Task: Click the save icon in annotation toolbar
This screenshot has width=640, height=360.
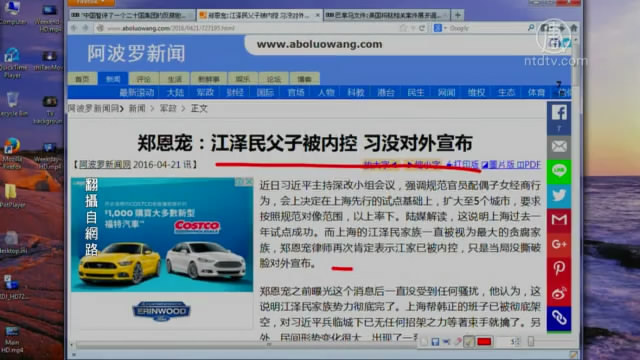Action: pyautogui.click(x=436, y=342)
